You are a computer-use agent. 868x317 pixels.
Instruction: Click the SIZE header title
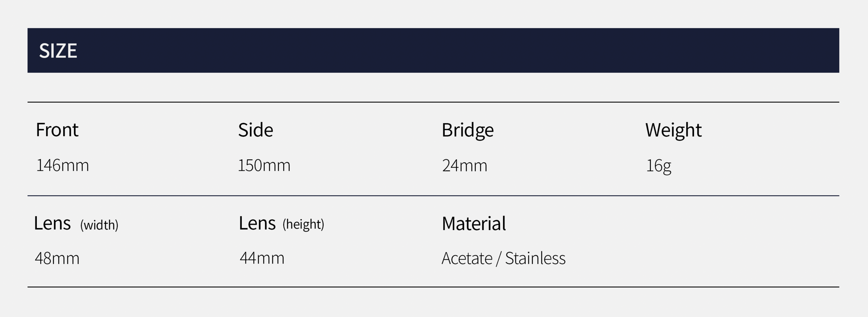point(58,51)
